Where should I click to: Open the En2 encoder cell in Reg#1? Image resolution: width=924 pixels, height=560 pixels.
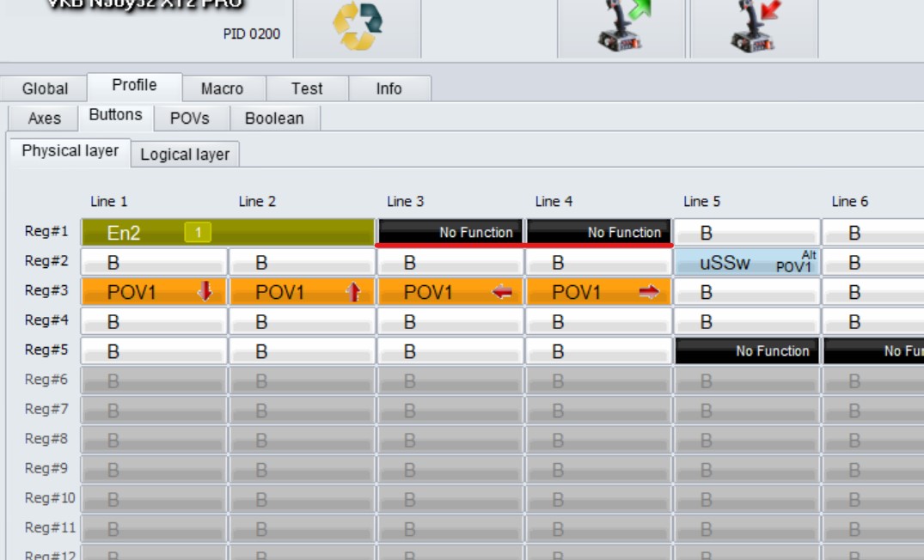coord(228,233)
